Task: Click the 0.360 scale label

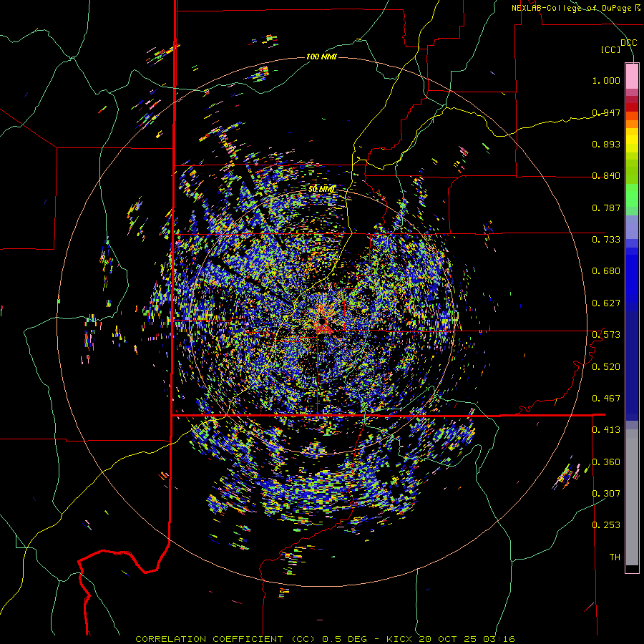Action: pyautogui.click(x=606, y=462)
